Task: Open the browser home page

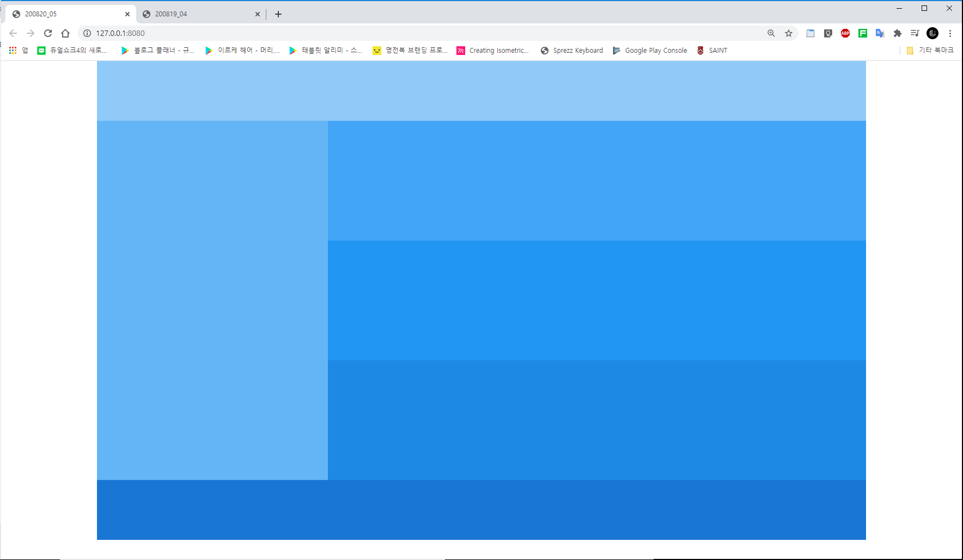Action: [65, 33]
